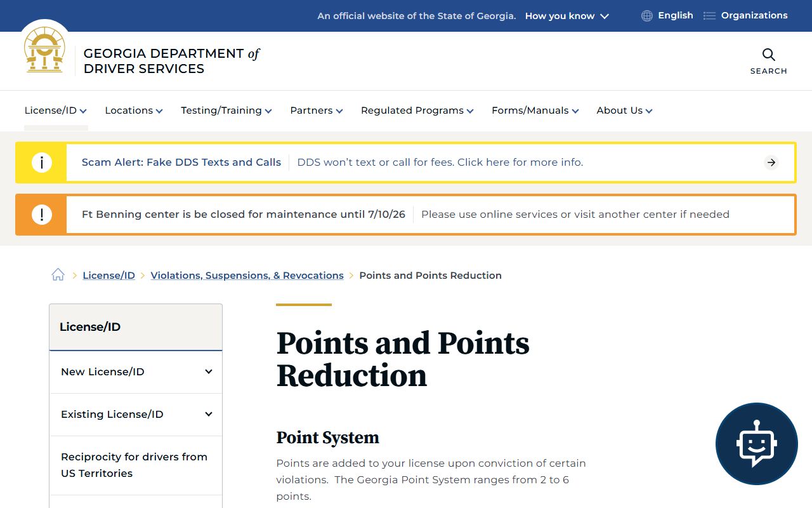812x508 pixels.
Task: Open the About Us dropdown menu
Action: (x=624, y=110)
